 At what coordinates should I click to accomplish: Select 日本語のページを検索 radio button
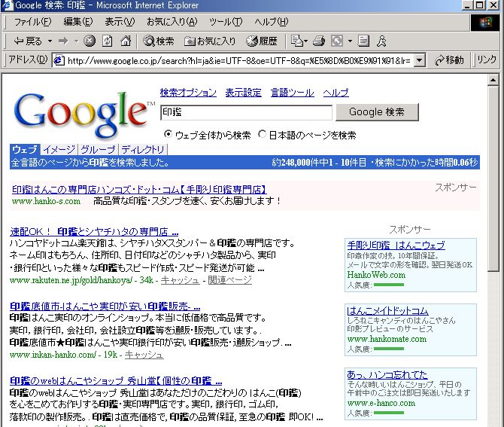point(263,136)
